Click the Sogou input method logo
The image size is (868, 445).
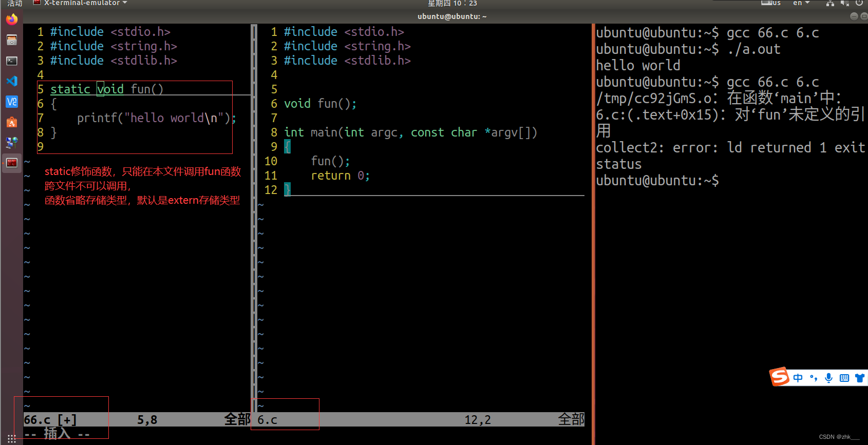[x=779, y=377]
